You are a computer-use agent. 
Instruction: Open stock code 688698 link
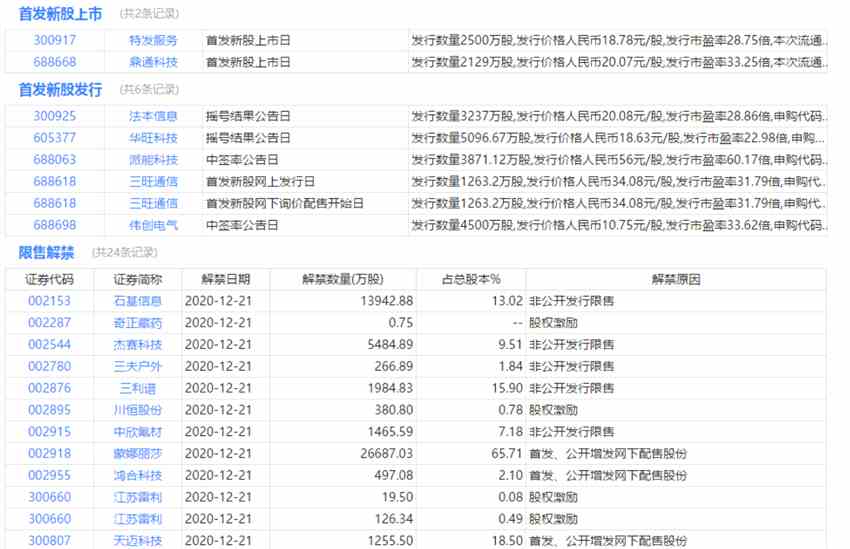point(55,224)
